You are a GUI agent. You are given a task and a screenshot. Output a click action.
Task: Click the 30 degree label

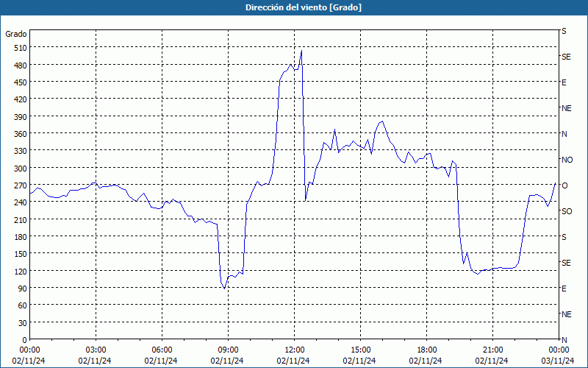(22, 323)
